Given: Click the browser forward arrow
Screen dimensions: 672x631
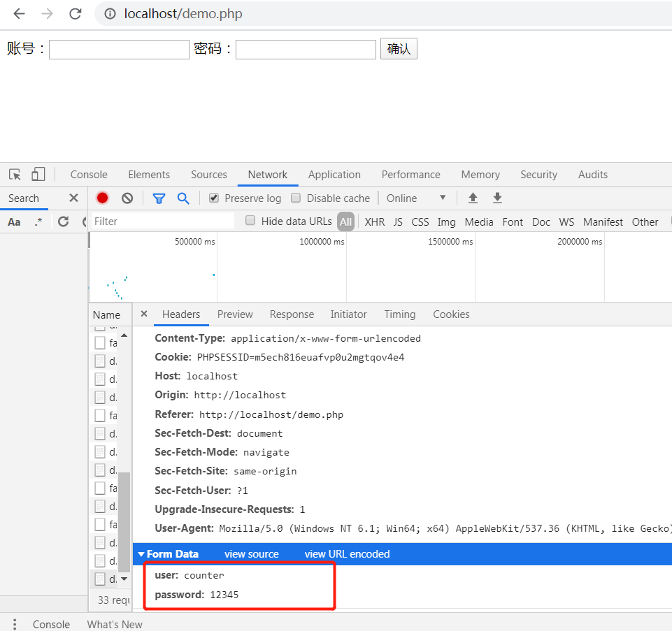Looking at the screenshot, I should [47, 14].
